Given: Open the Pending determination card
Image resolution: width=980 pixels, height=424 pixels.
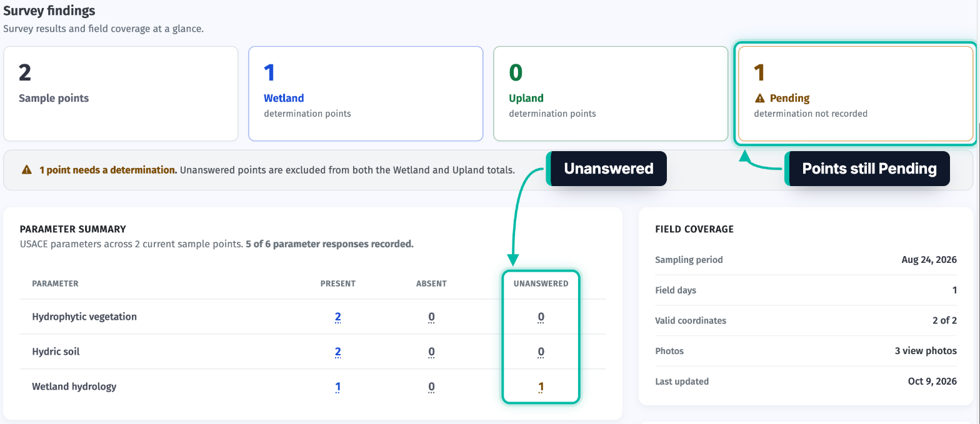Looking at the screenshot, I should pyautogui.click(x=856, y=94).
